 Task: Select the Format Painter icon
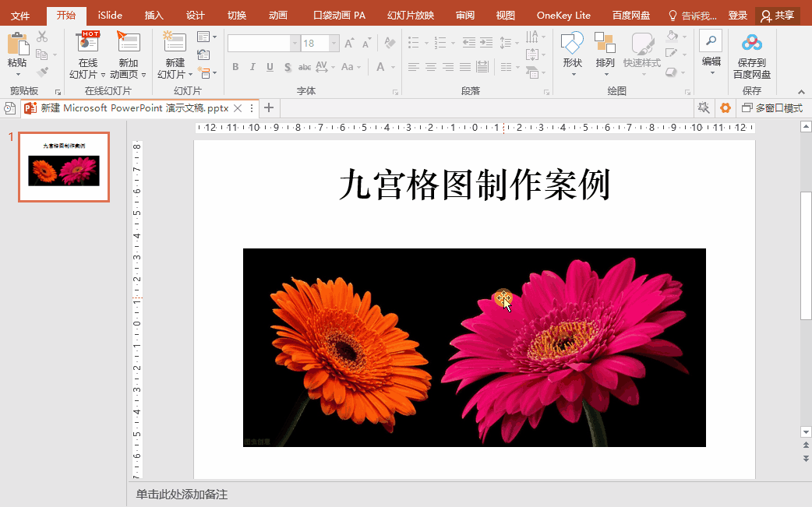pyautogui.click(x=43, y=71)
